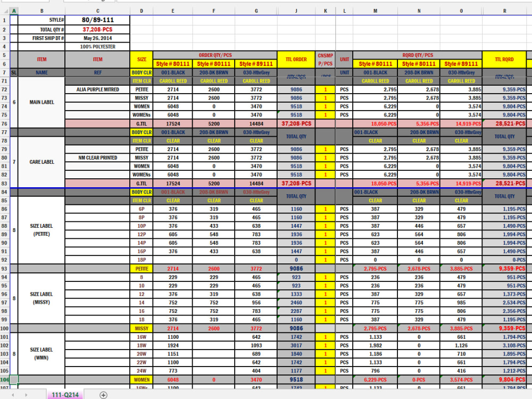Click 1924 in the 18W row
Viewport: 532px width, 399px height.
tap(173, 345)
